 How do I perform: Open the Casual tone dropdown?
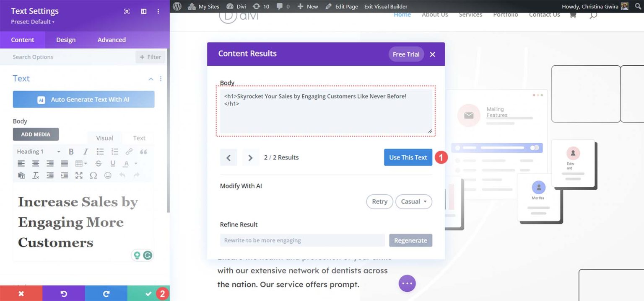coord(413,201)
